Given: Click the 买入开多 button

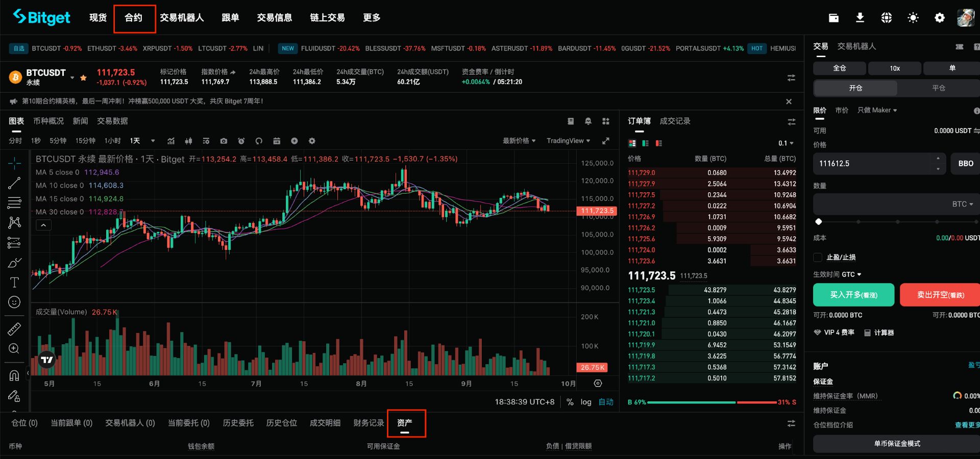Looking at the screenshot, I should point(853,295).
